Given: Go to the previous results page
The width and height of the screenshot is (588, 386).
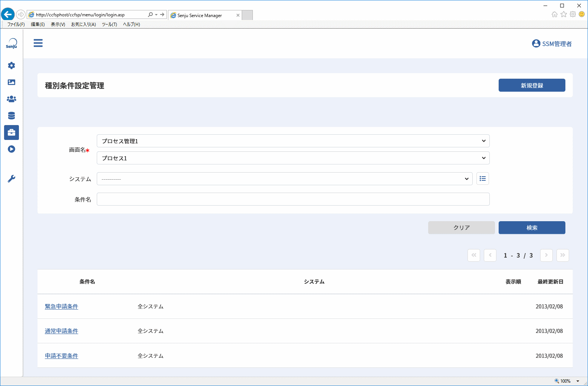Looking at the screenshot, I should pos(490,255).
